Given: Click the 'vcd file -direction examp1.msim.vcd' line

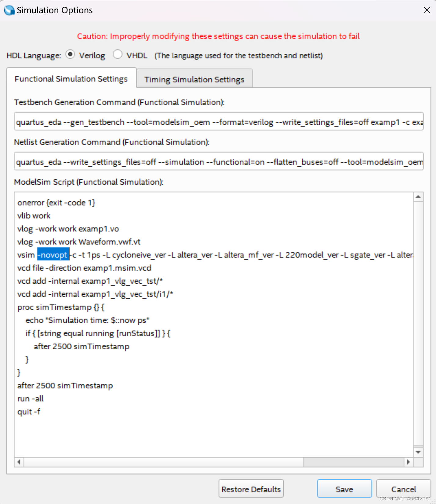Looking at the screenshot, I should (x=84, y=268).
